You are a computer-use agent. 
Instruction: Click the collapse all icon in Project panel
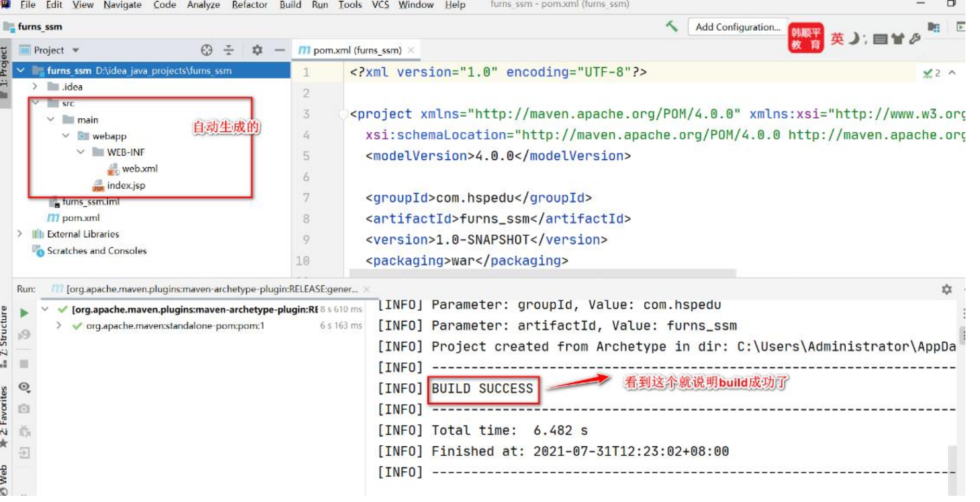tap(228, 50)
